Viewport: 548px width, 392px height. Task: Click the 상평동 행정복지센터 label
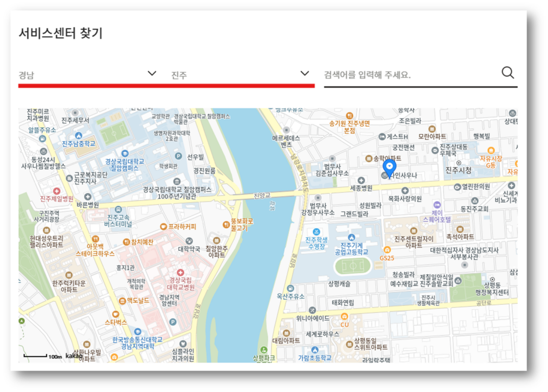click(x=492, y=289)
